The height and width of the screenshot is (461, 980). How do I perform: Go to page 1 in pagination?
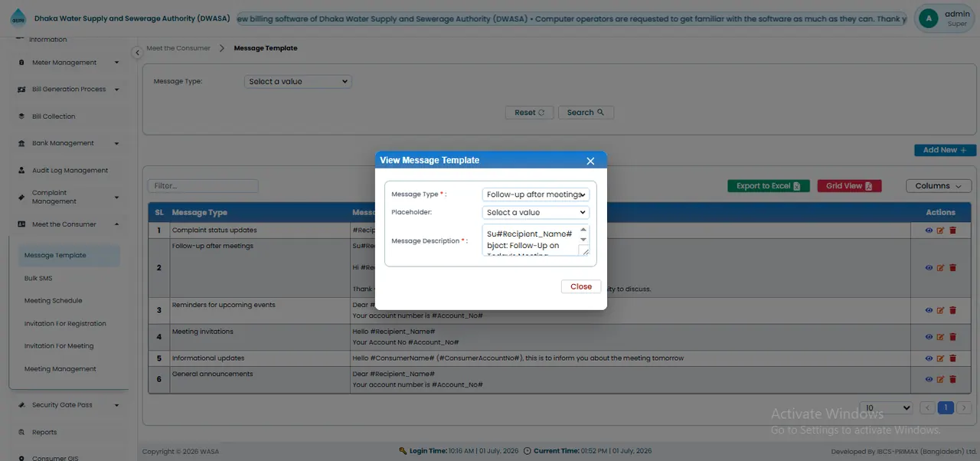click(946, 408)
